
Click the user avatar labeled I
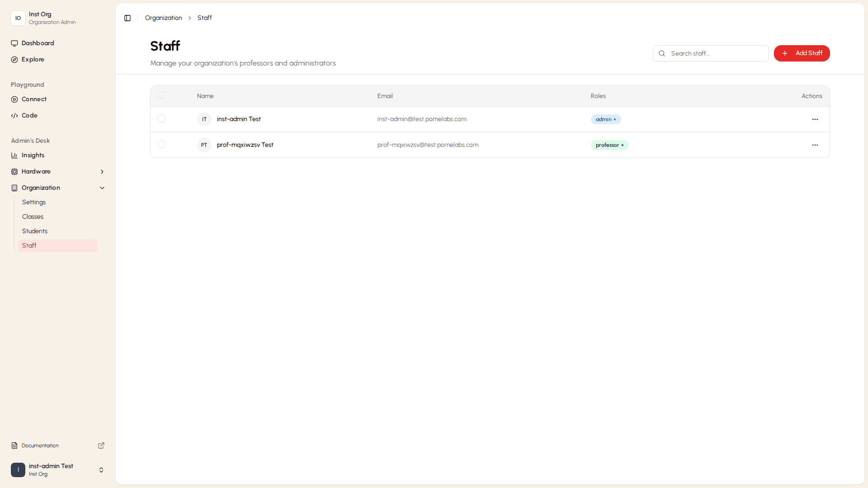(x=18, y=470)
